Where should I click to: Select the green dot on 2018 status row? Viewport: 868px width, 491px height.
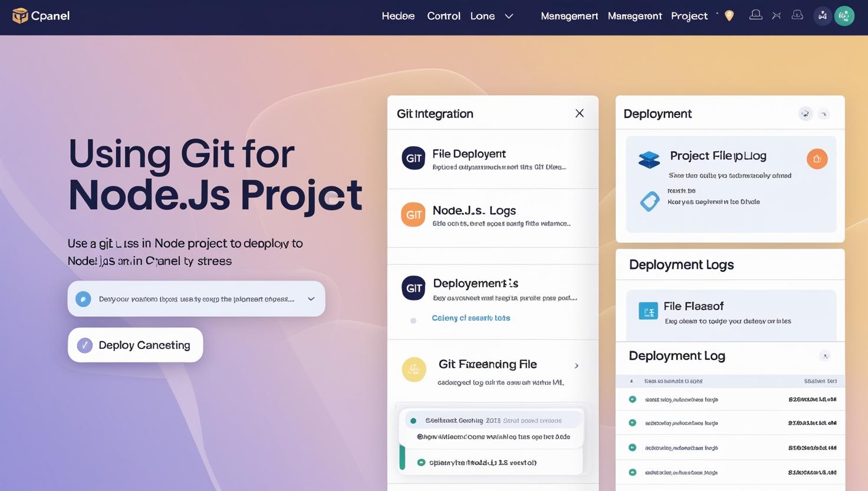[413, 421]
